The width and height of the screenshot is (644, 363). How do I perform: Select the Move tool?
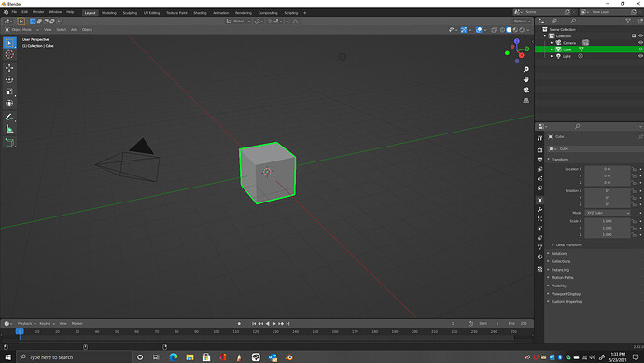tap(9, 68)
